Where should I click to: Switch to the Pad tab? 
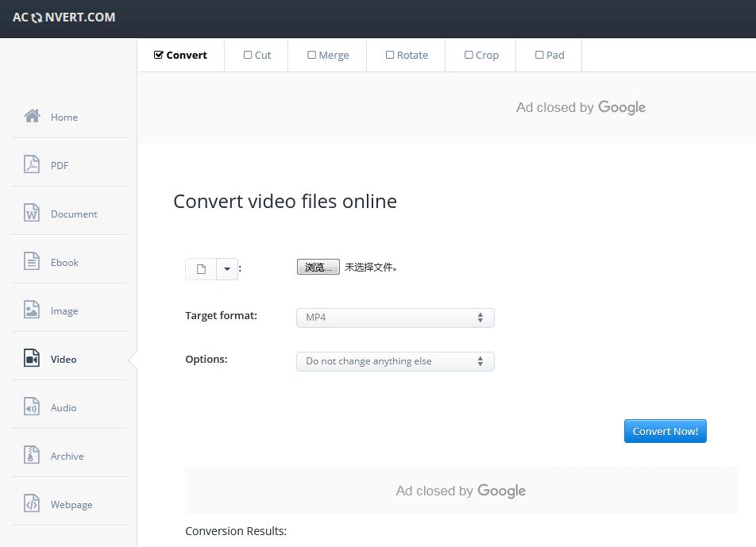click(549, 55)
